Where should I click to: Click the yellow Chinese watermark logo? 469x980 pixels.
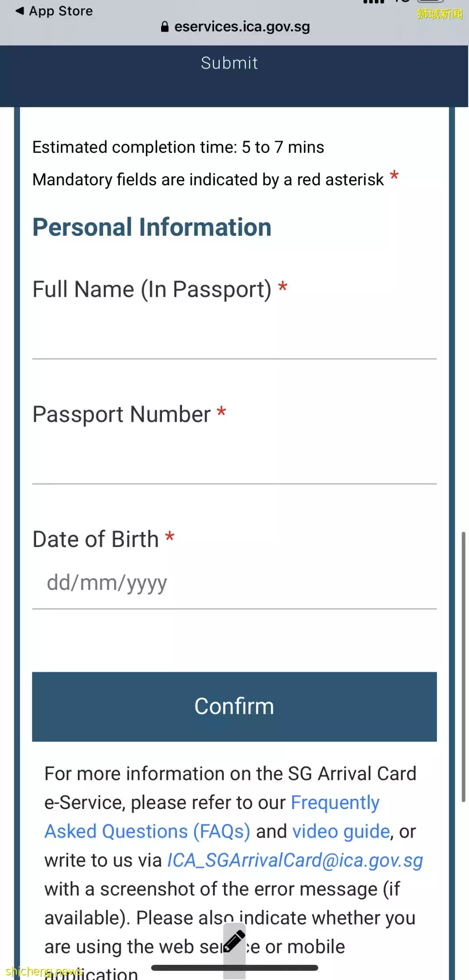click(439, 14)
